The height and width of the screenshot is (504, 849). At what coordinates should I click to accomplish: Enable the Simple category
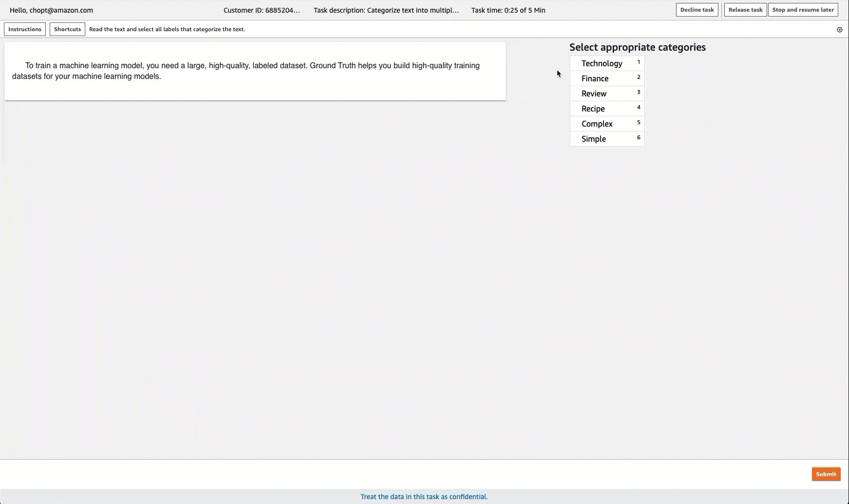point(594,139)
